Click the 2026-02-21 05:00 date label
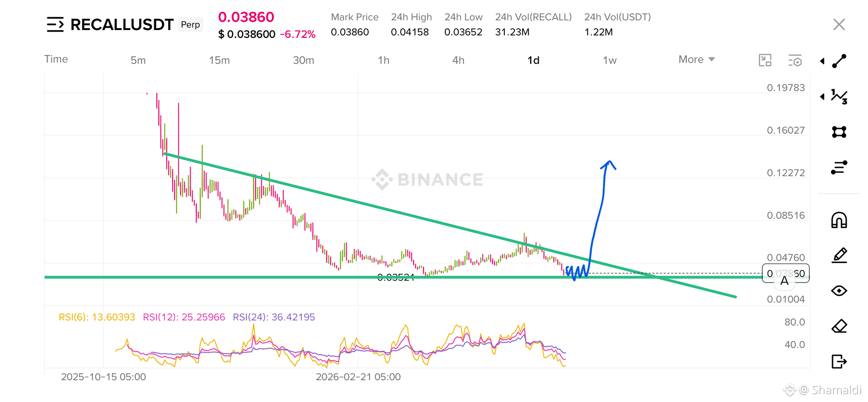This screenshot has height=402, width=868. point(358,377)
